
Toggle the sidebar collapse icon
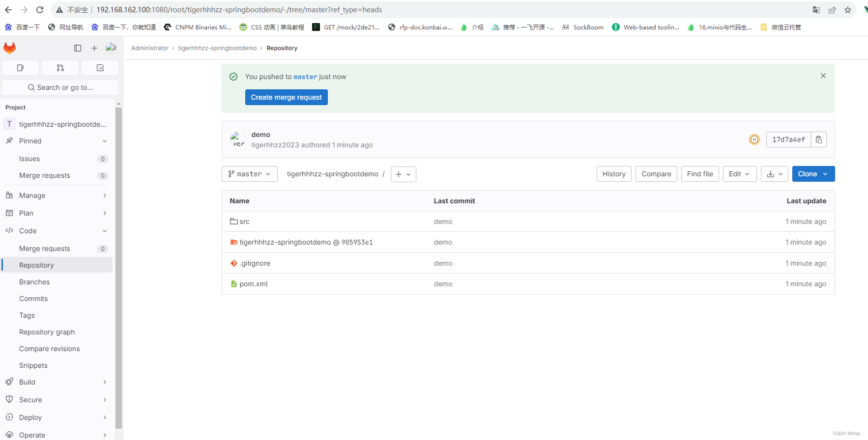click(78, 48)
